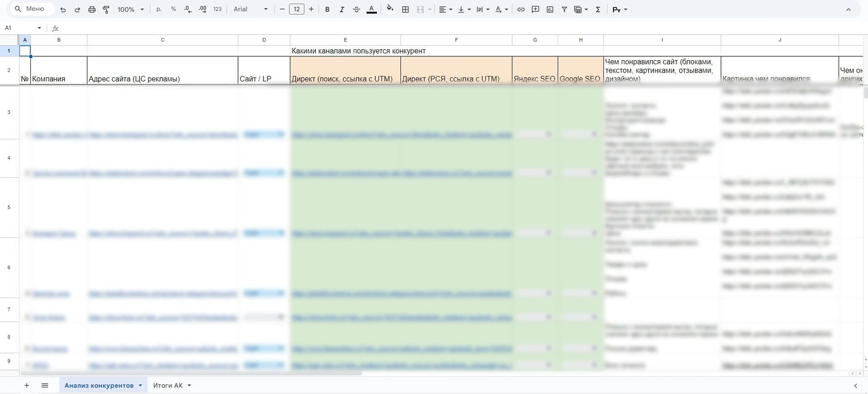Viewport: 868px width, 394px height.
Task: Open the all sheets list icon
Action: click(x=45, y=385)
